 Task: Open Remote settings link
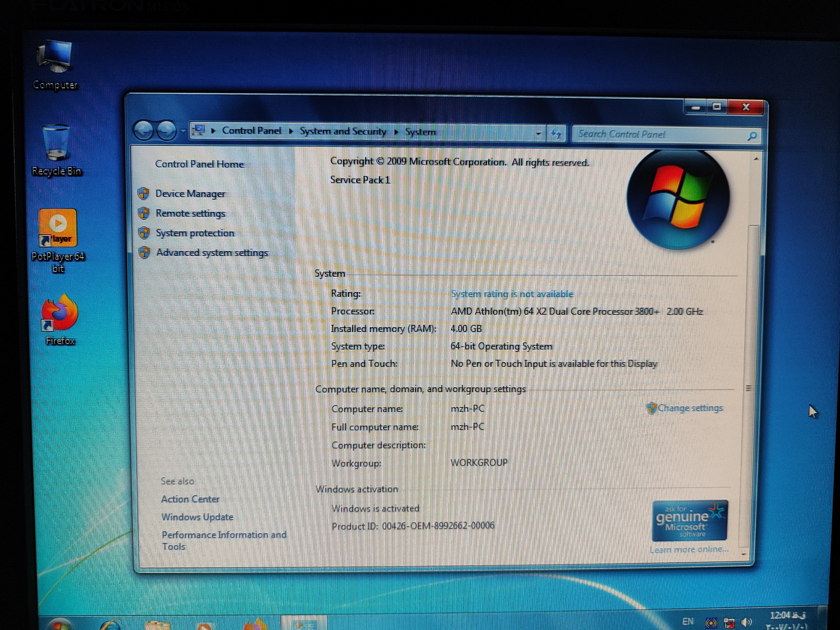190,213
